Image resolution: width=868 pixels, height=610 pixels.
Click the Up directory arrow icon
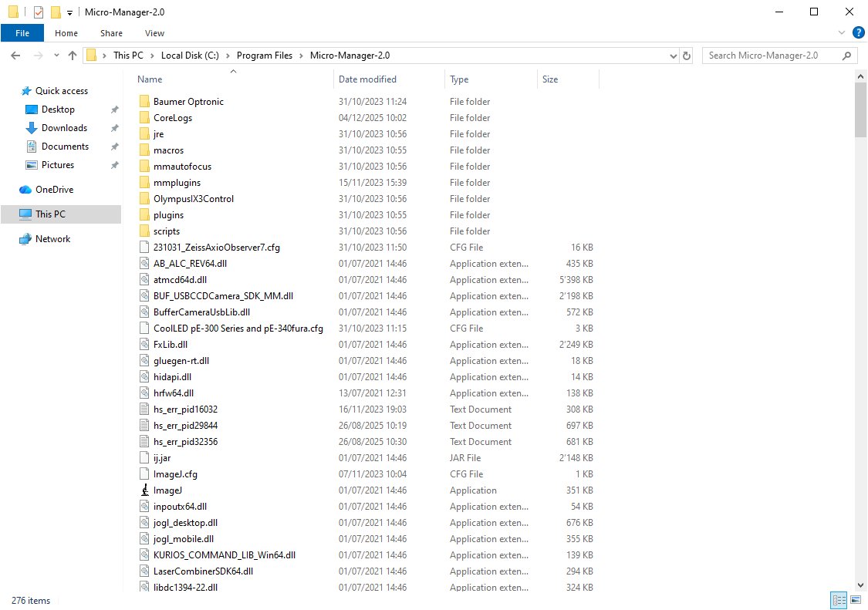coord(73,56)
